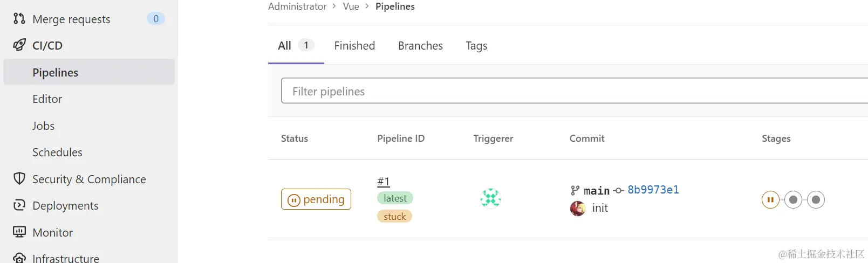
Task: Click the Vue breadcrumb link
Action: 351,6
